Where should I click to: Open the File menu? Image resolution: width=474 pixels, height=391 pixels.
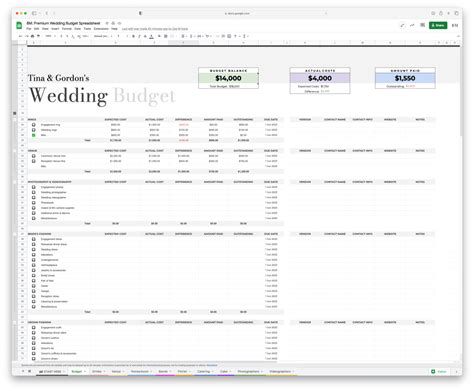tap(29, 29)
